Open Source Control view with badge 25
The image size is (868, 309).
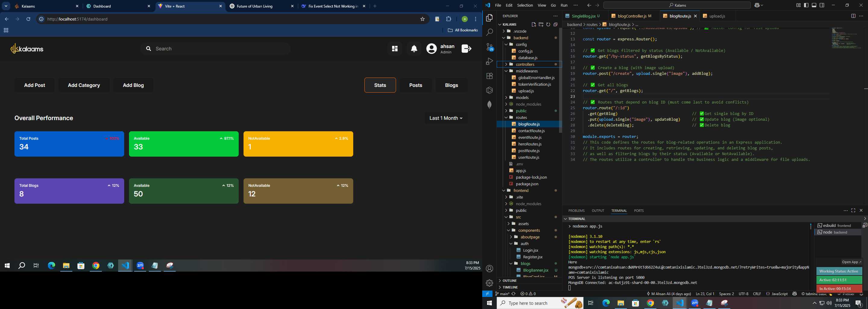pyautogui.click(x=489, y=47)
